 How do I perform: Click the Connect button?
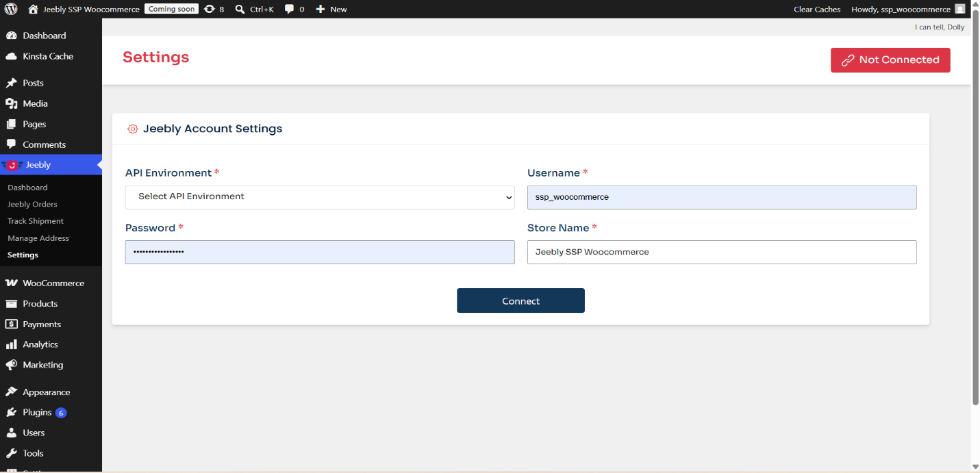[520, 301]
